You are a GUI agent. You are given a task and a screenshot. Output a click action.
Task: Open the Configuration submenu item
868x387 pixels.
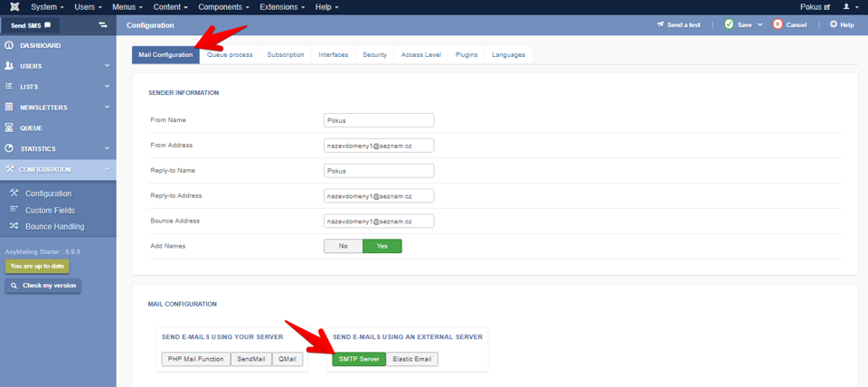(48, 193)
